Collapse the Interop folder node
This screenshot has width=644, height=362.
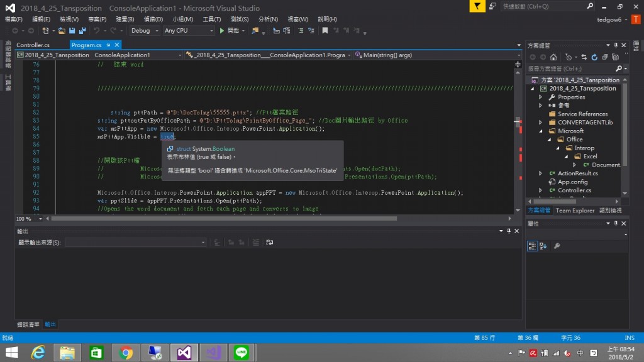click(558, 148)
